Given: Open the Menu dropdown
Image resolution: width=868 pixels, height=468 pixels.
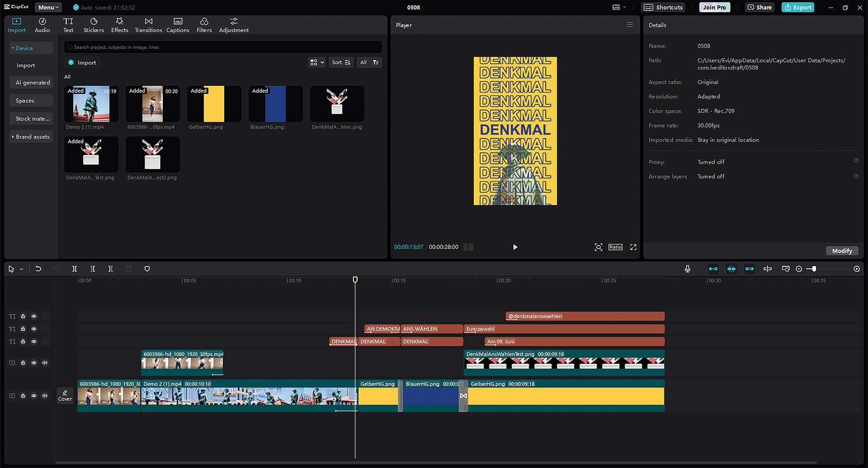Looking at the screenshot, I should tap(48, 7).
